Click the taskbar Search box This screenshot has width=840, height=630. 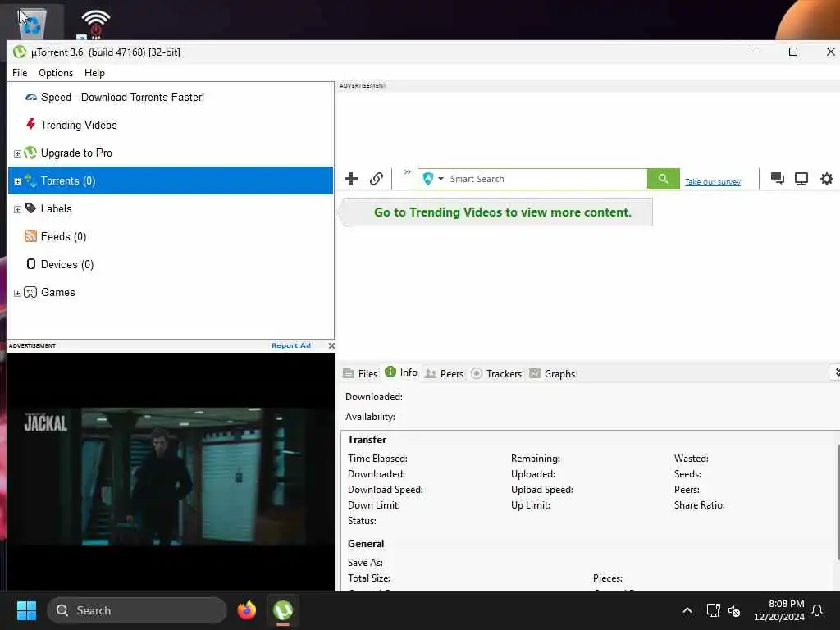tap(137, 610)
